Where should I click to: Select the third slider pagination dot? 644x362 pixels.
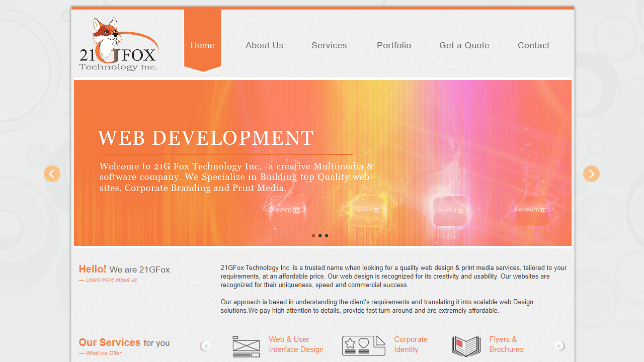click(327, 236)
